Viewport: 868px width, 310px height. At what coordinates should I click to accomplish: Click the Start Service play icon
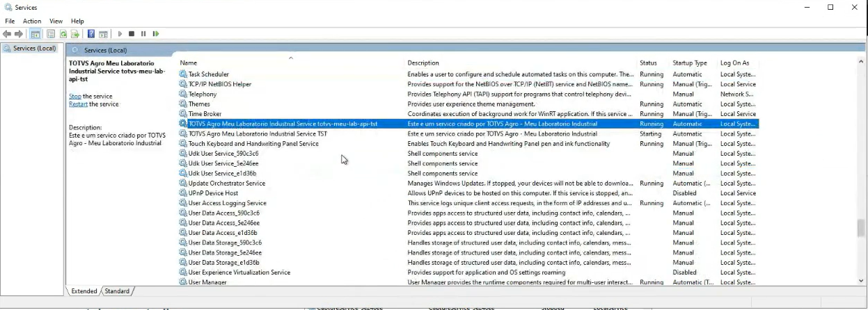(x=120, y=33)
